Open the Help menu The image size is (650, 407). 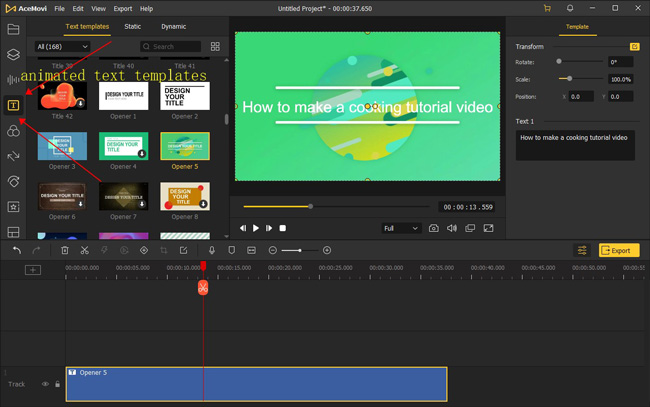pyautogui.click(x=146, y=8)
